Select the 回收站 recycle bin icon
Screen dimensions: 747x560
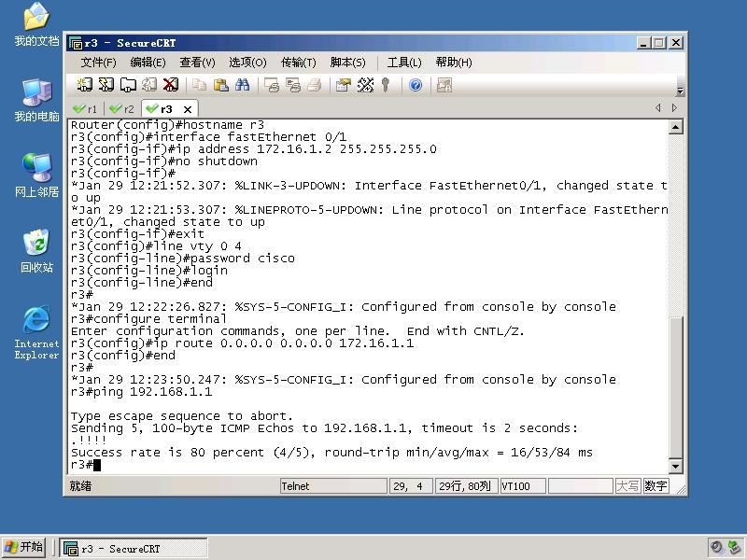point(36,251)
